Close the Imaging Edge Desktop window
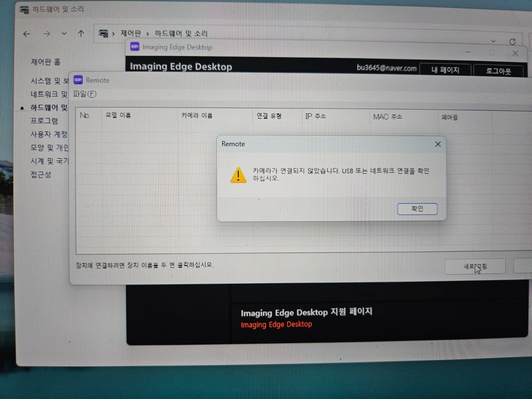 click(515, 53)
